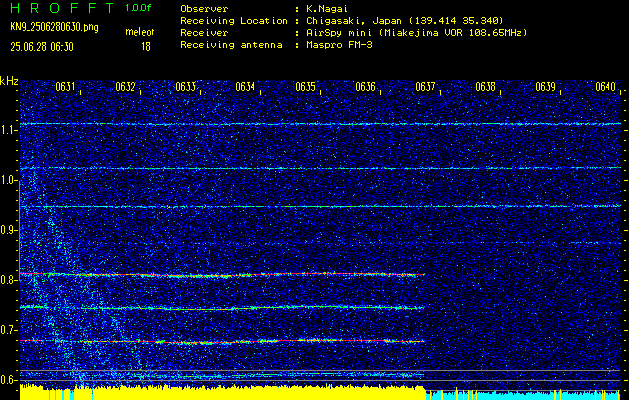Screen dimensions: 629x400
Task: Click the 0638 time marker
Action: point(485,87)
